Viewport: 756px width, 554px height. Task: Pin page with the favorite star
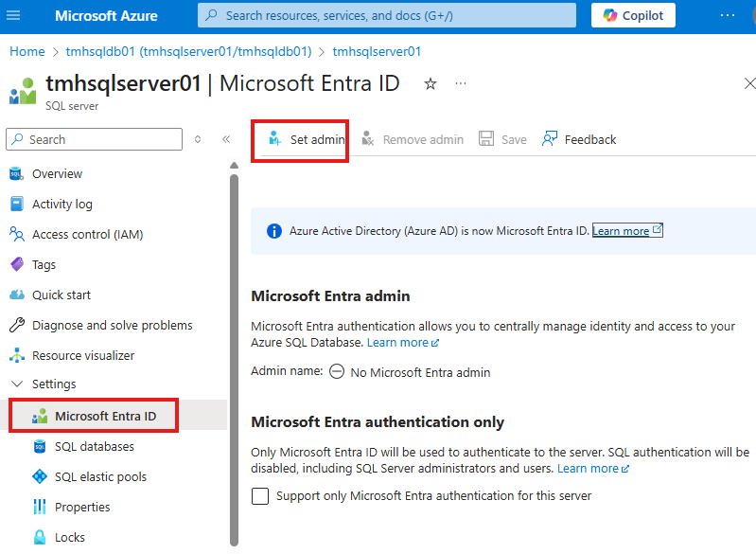tap(431, 84)
